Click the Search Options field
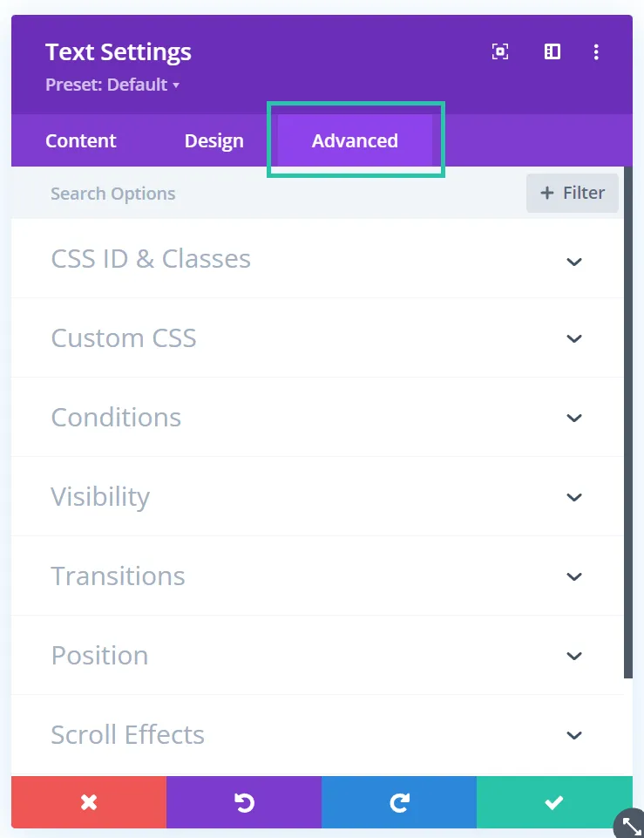The height and width of the screenshot is (838, 644). coord(112,193)
